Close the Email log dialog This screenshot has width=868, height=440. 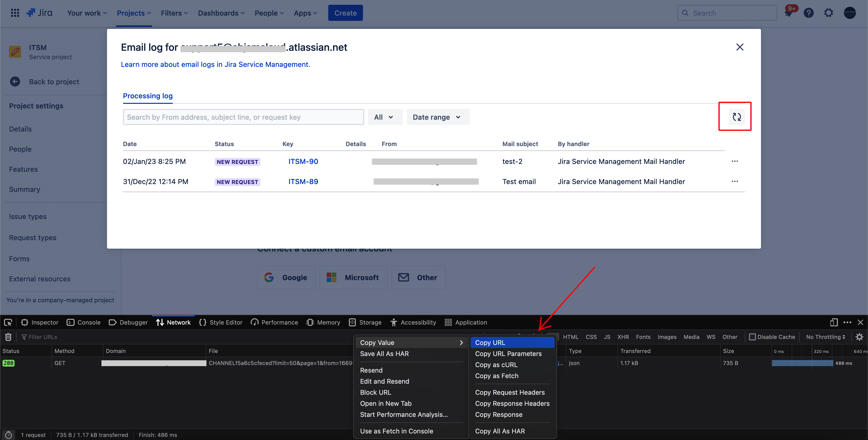740,47
